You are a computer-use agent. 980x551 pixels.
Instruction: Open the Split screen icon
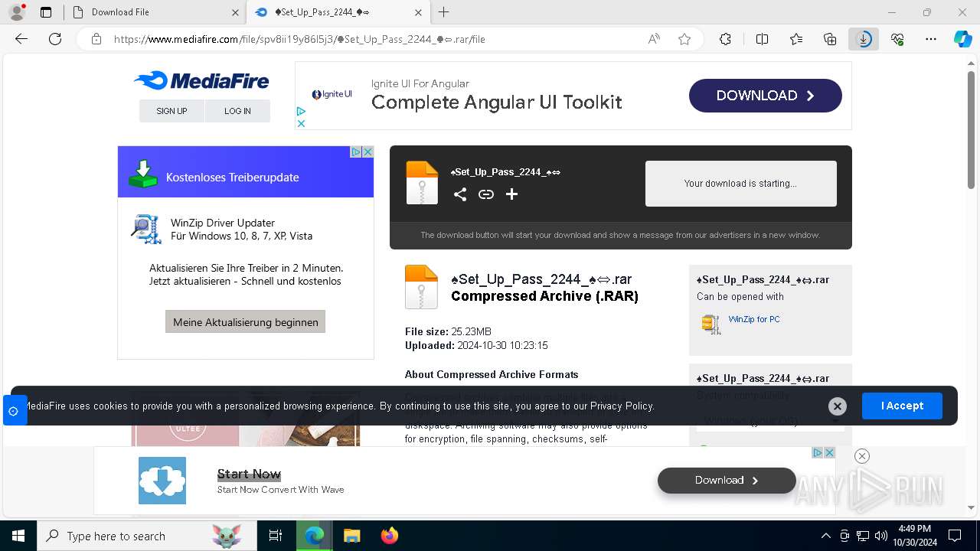click(x=762, y=39)
